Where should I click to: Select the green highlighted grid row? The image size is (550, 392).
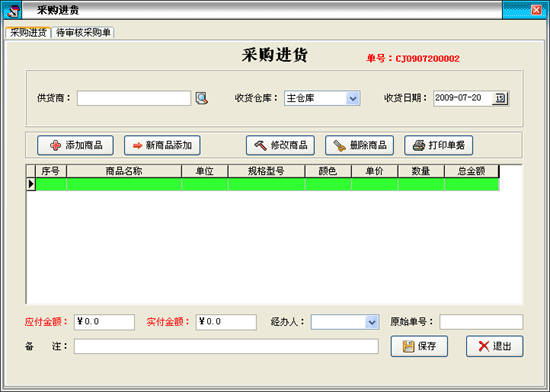(x=267, y=184)
